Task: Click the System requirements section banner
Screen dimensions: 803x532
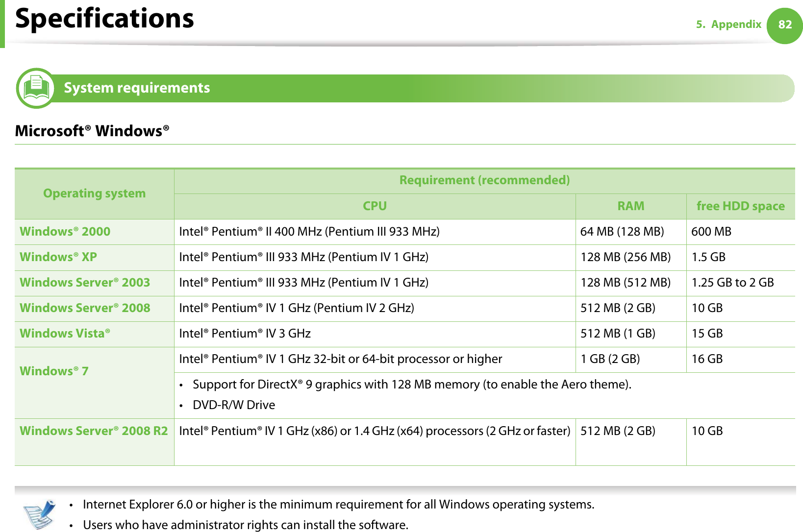Action: (x=137, y=88)
